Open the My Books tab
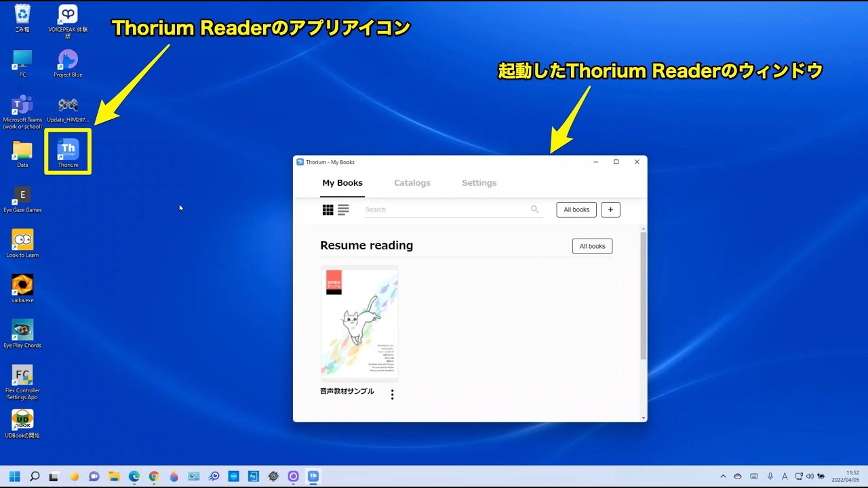868x488 pixels. point(342,183)
